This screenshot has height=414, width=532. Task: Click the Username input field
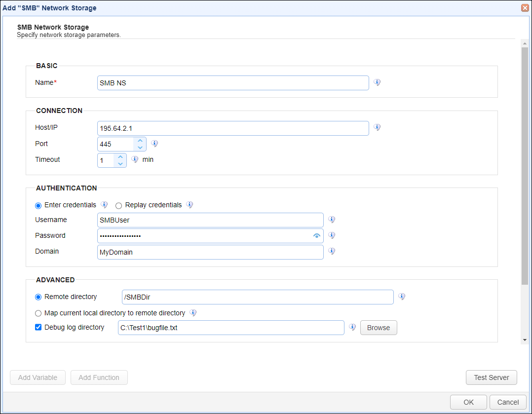[210, 220]
